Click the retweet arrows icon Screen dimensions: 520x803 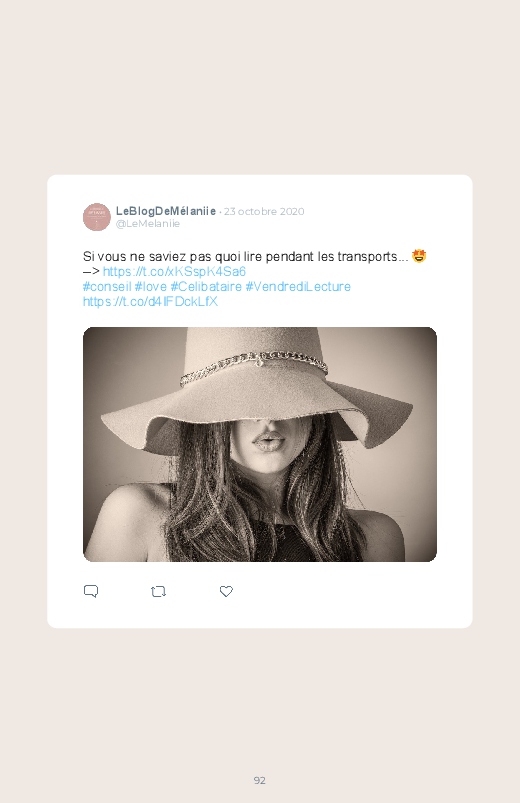[158, 591]
